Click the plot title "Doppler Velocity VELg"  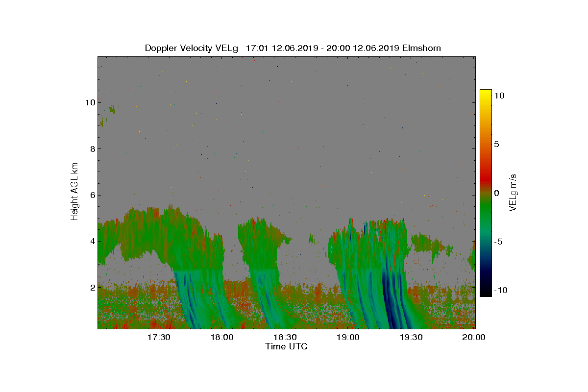[x=192, y=48]
